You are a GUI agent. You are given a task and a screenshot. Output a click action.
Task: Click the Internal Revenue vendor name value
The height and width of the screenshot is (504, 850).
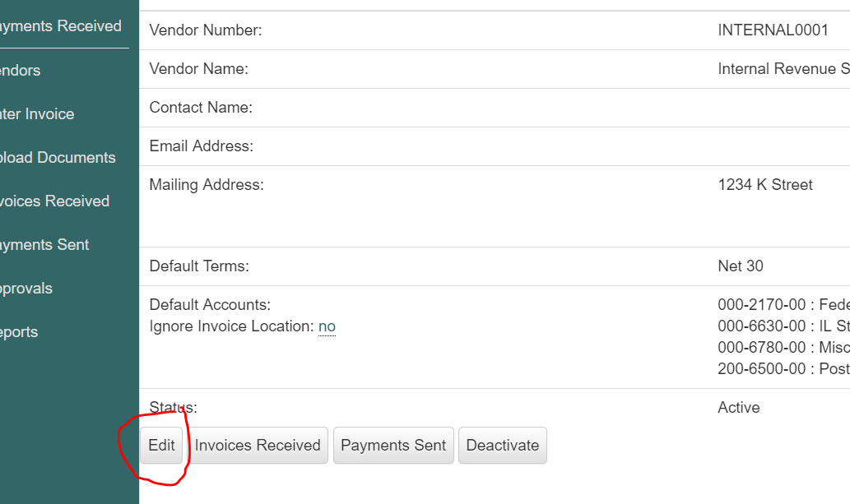[x=784, y=69]
